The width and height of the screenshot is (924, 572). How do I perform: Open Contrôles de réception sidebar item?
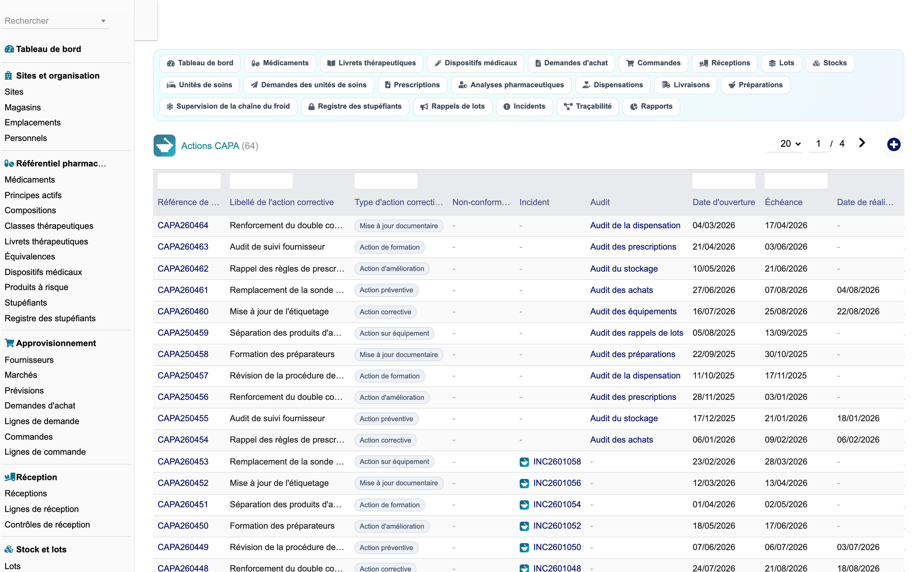click(x=47, y=525)
